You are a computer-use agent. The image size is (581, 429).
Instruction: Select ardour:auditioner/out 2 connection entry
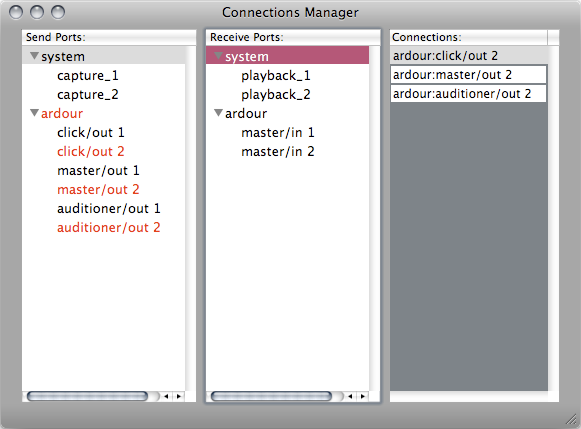coord(468,94)
